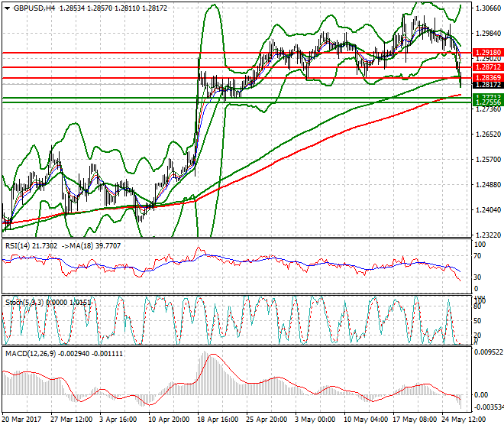Click the 17 May 08:00 time label
The image size is (504, 428).
[415, 420]
